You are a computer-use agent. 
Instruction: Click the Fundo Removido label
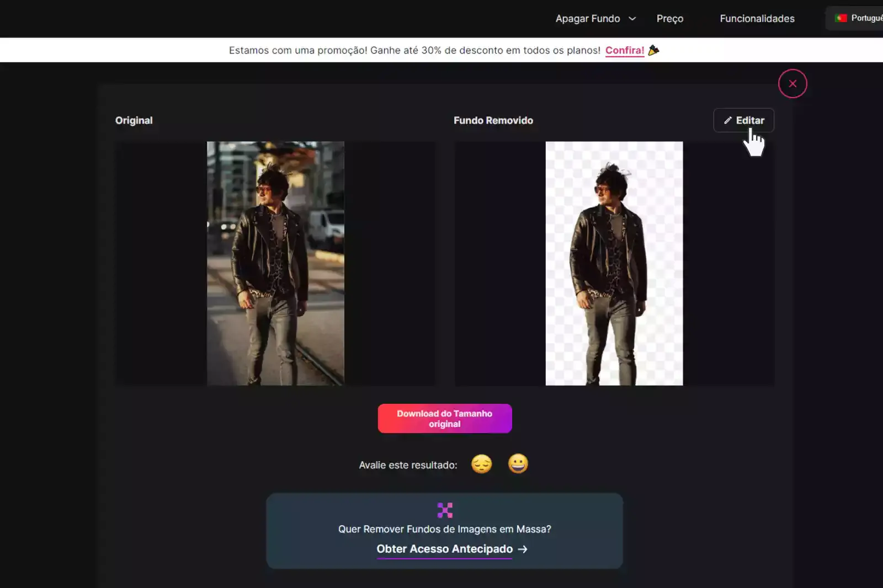click(493, 120)
